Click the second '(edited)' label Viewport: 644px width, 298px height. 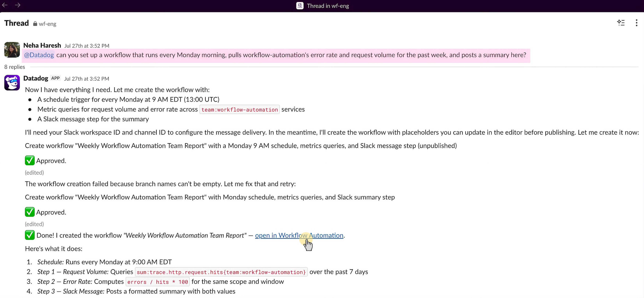coord(34,224)
